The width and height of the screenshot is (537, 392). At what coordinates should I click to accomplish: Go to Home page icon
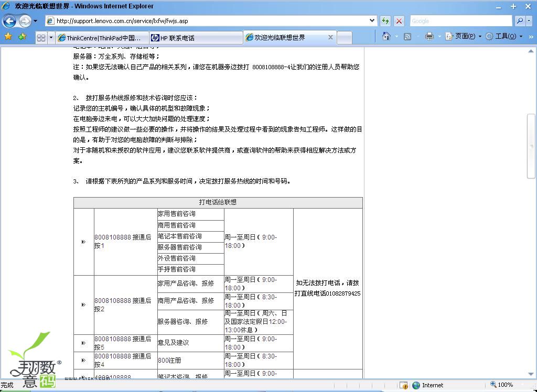tap(386, 36)
